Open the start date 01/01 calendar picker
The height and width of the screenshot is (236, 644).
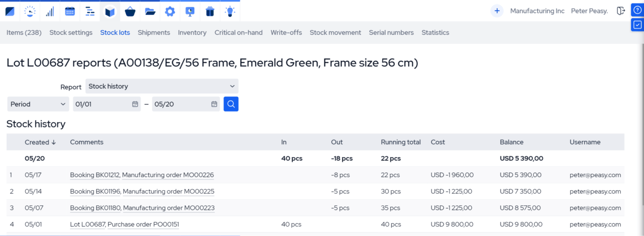point(135,104)
